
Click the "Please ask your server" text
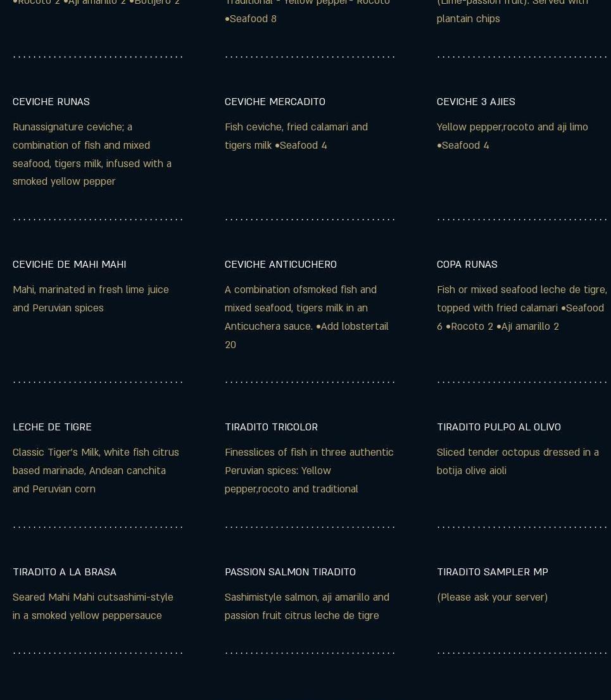pyautogui.click(x=492, y=597)
